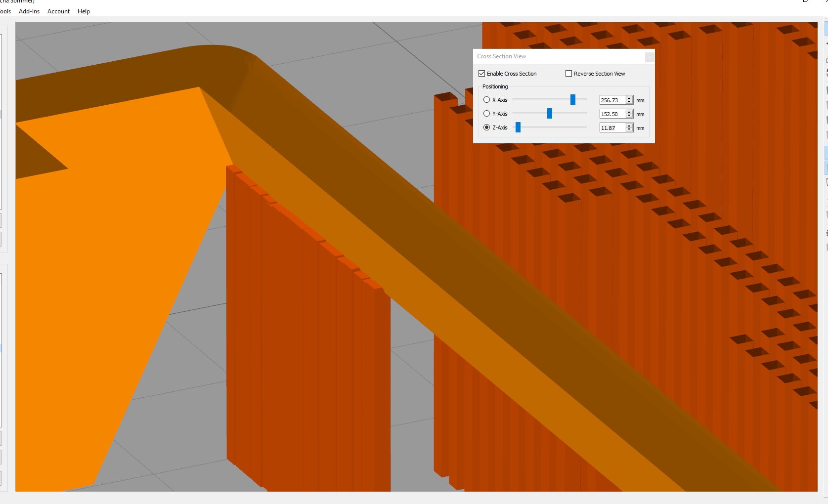The height and width of the screenshot is (504, 828).
Task: Close the Cross Section View dialog
Action: (x=649, y=56)
